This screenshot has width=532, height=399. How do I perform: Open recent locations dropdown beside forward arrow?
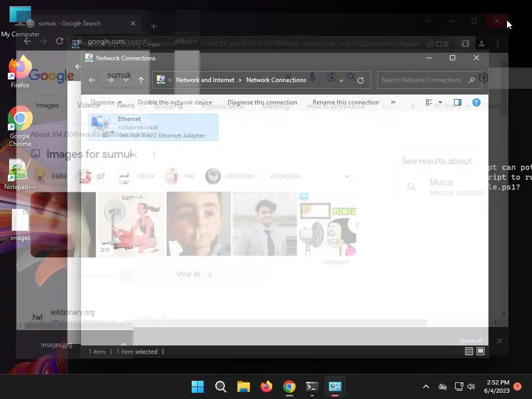pyautogui.click(x=126, y=80)
